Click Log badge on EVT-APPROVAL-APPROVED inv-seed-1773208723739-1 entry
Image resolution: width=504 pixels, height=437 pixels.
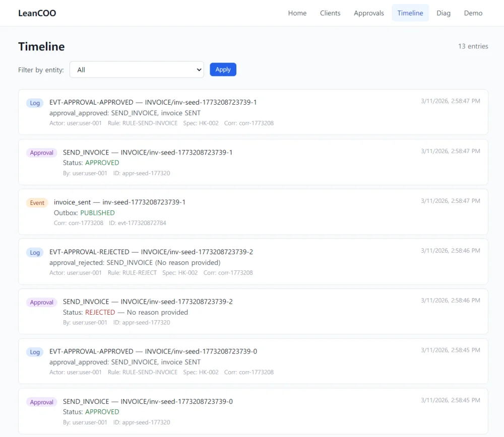pos(35,103)
